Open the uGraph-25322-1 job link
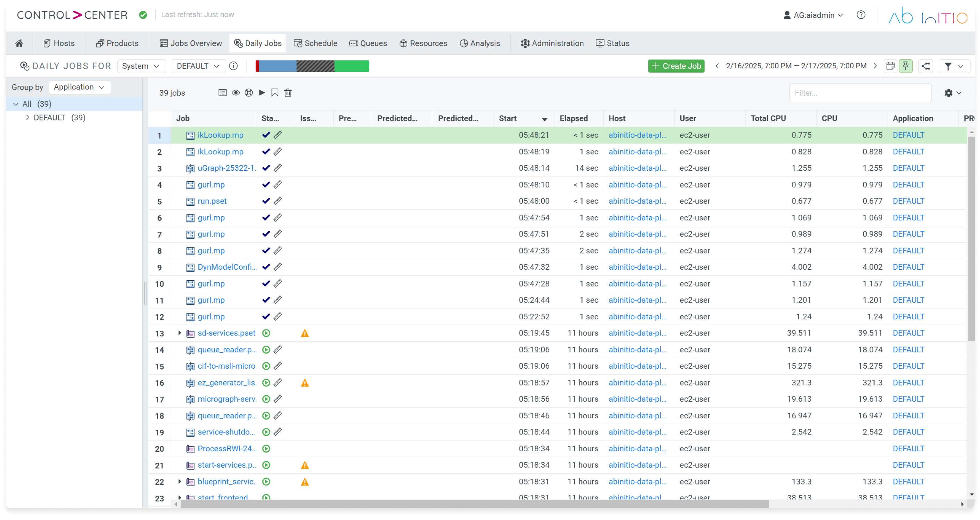 (x=227, y=168)
